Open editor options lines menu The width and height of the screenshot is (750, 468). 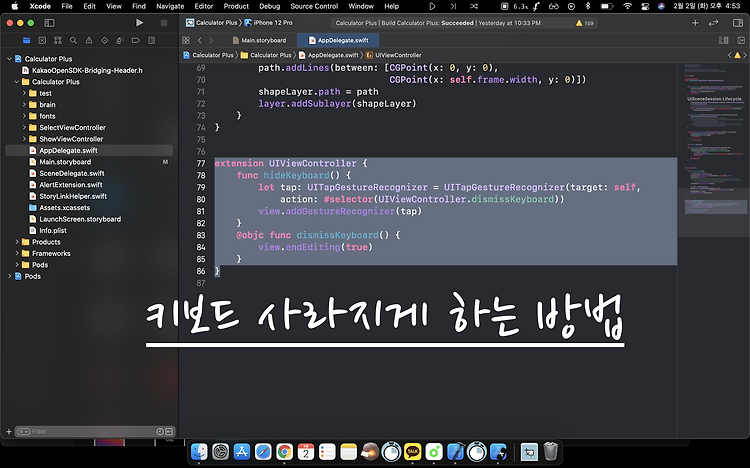click(x=724, y=40)
